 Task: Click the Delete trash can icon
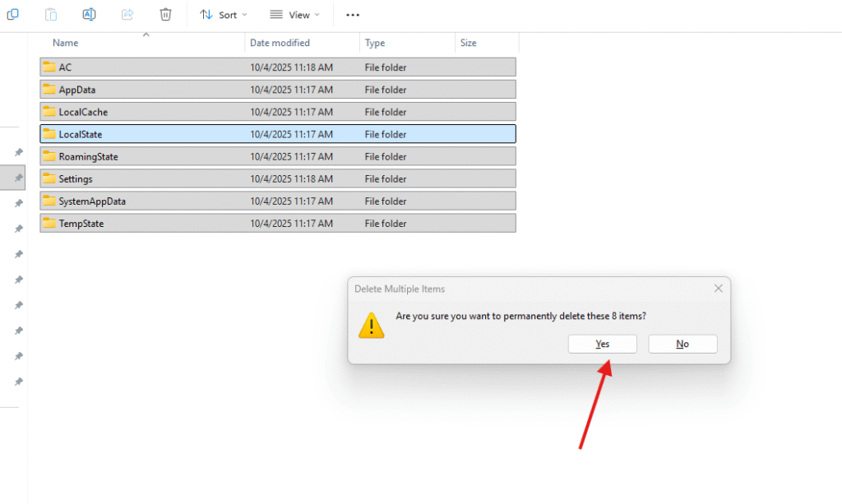(x=165, y=14)
